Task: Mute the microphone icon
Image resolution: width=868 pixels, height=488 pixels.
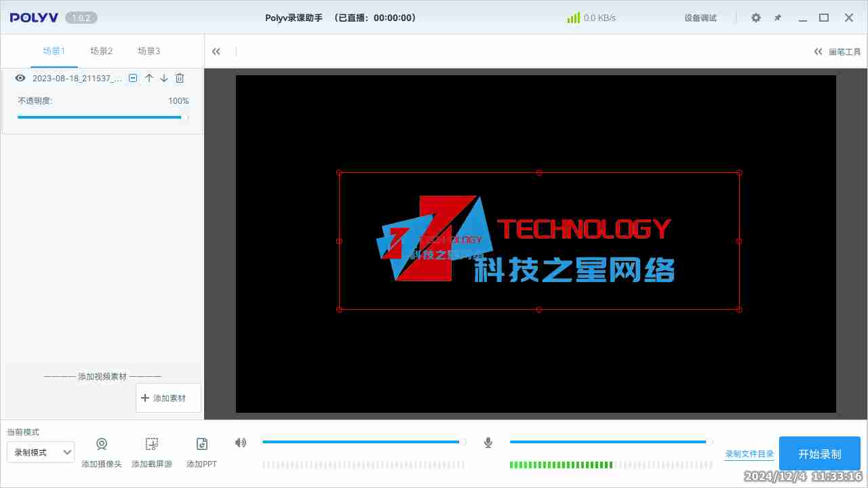Action: (488, 443)
